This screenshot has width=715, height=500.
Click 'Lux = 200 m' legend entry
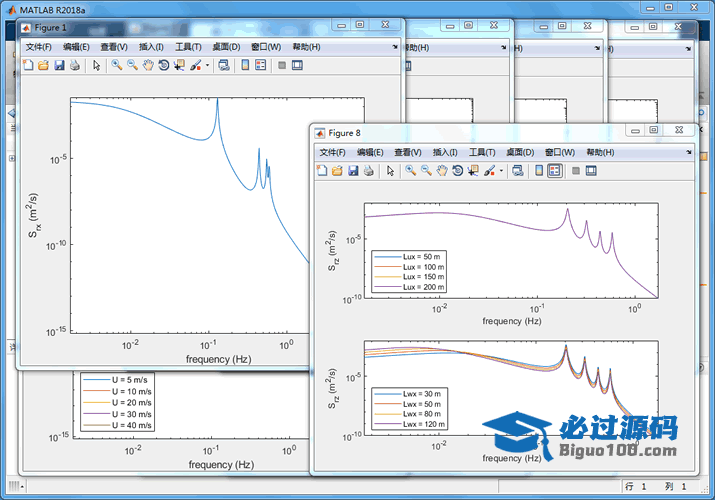(409, 287)
